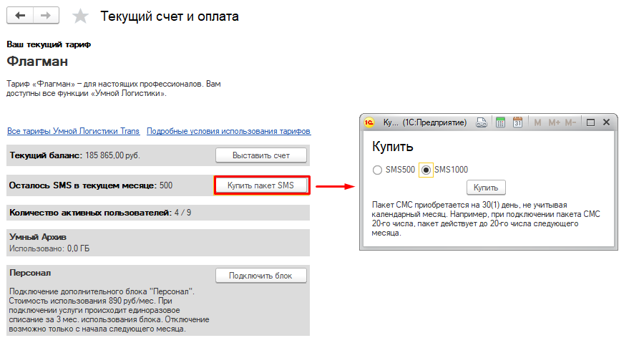644x353 pixels.
Task: Click the Умный Архив heading
Action: [x=38, y=237]
